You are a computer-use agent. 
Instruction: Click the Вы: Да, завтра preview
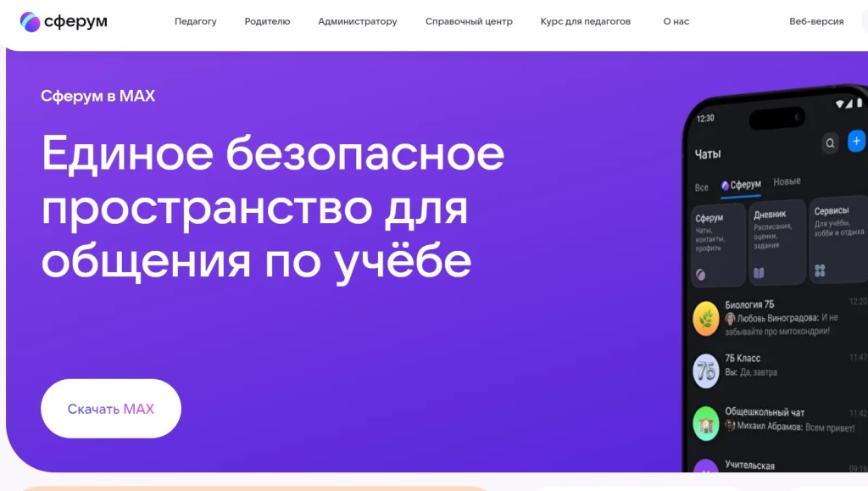click(751, 372)
